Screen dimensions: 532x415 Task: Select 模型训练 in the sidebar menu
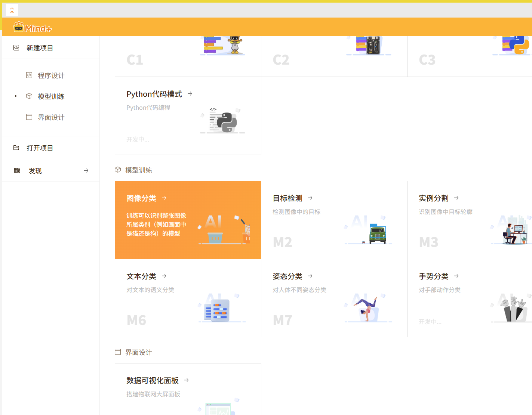[x=51, y=96]
